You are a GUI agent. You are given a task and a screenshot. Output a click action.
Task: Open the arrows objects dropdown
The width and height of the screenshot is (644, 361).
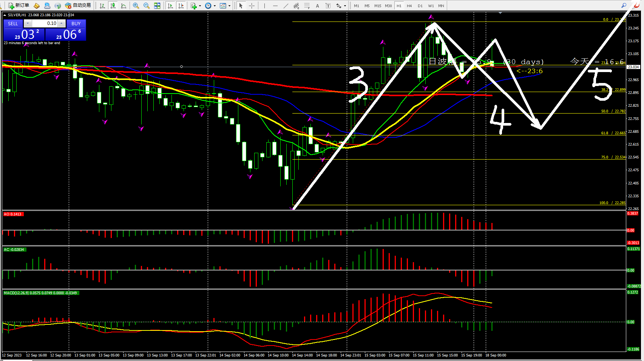point(345,6)
